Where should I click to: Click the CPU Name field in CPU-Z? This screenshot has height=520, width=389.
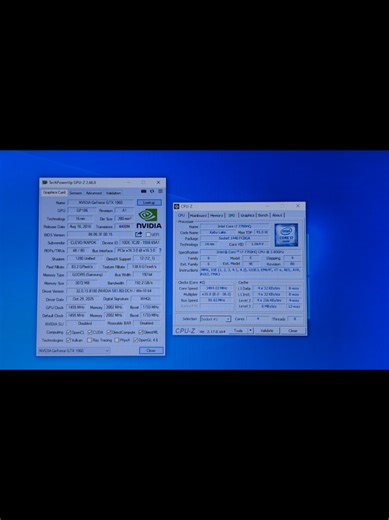pos(234,226)
